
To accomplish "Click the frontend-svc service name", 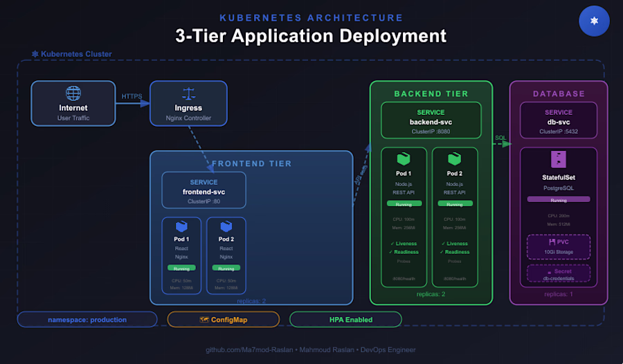I will pos(204,192).
